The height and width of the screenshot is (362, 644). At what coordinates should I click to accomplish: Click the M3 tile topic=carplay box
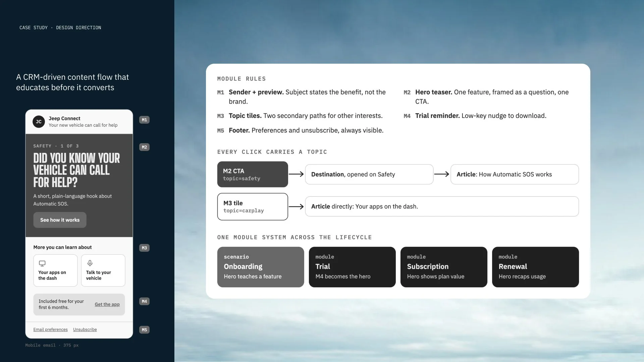coord(253,206)
